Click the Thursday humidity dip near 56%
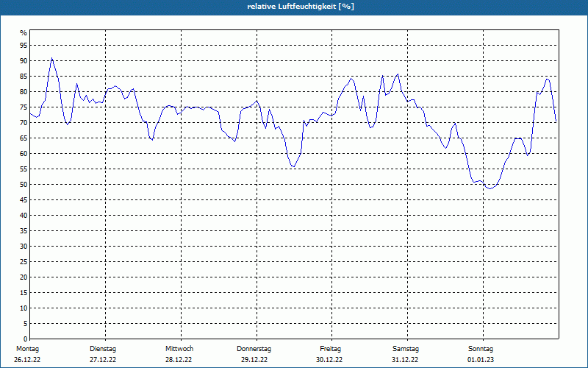This screenshot has width=588, height=368. (293, 166)
